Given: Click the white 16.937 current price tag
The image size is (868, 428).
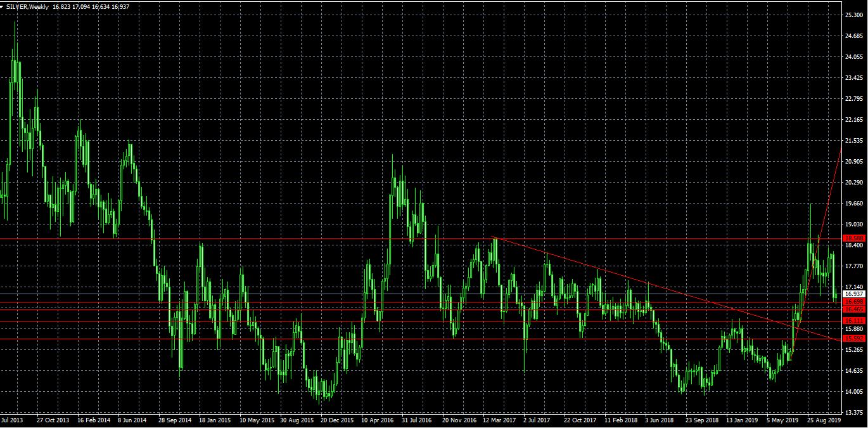Looking at the screenshot, I should coord(854,294).
